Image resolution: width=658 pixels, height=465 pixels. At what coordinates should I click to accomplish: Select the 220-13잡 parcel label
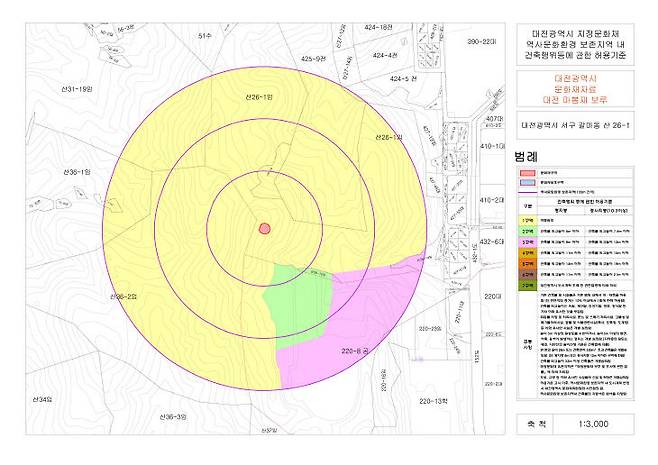(x=436, y=401)
